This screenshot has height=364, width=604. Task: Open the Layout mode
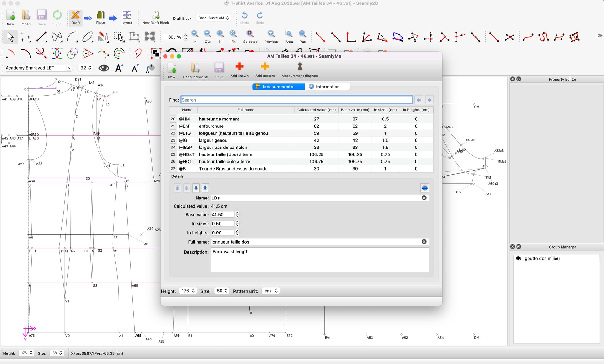[127, 16]
